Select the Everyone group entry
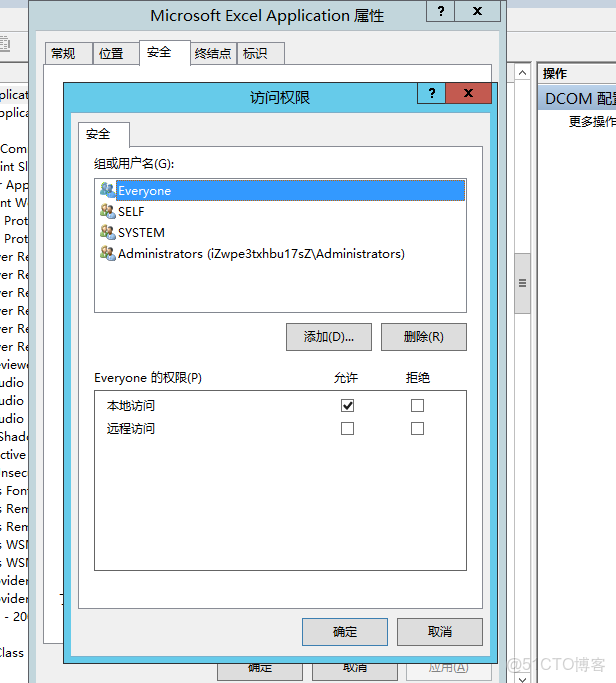This screenshot has width=616, height=683. [280, 190]
